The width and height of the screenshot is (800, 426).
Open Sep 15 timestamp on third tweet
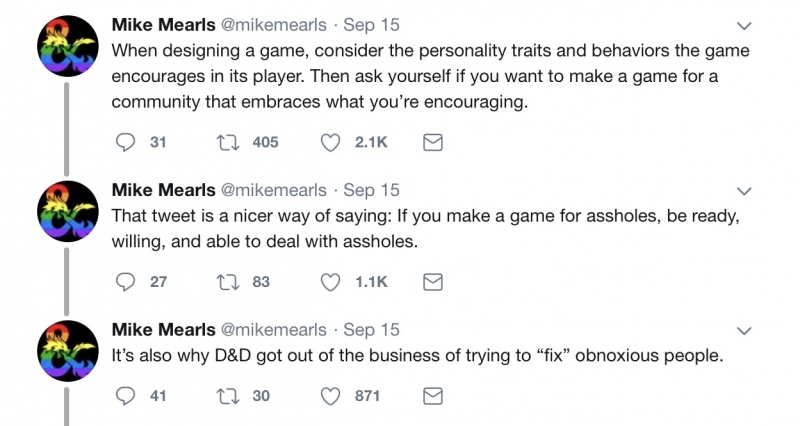(x=371, y=330)
